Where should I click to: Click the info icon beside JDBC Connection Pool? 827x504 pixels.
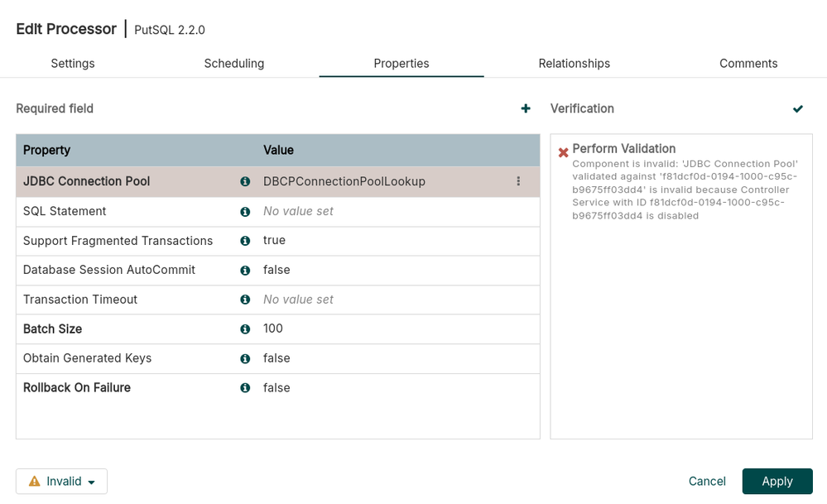tap(245, 181)
